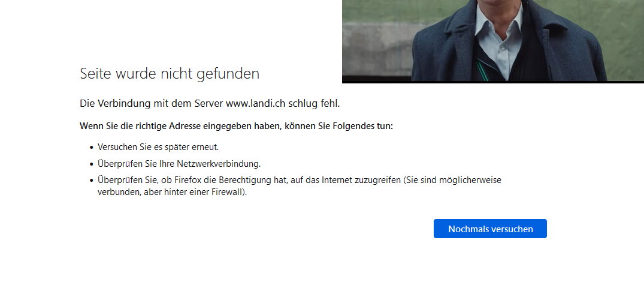Click the Netzwerkverbindung bullet item
Image resolution: width=644 pixels, height=288 pixels.
179,163
